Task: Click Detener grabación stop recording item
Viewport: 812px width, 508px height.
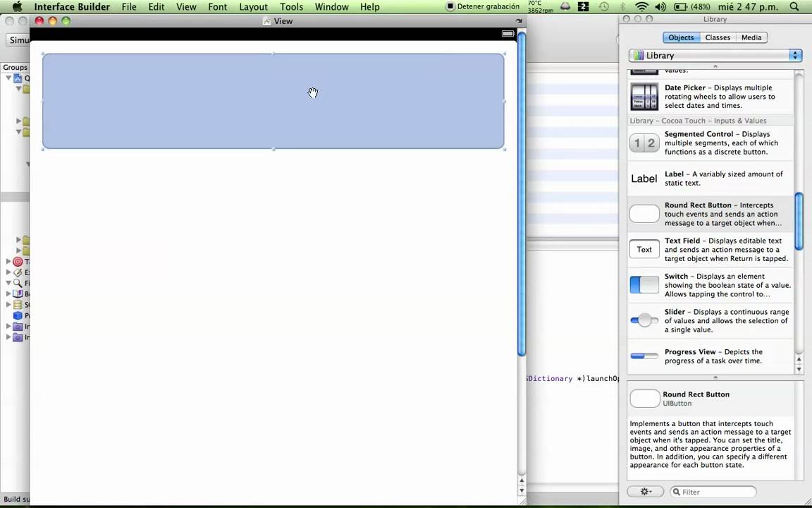Action: tap(483, 7)
